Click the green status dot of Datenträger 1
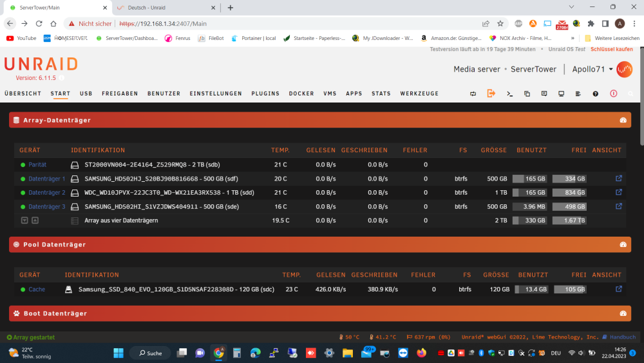The width and height of the screenshot is (644, 363). coord(23,179)
